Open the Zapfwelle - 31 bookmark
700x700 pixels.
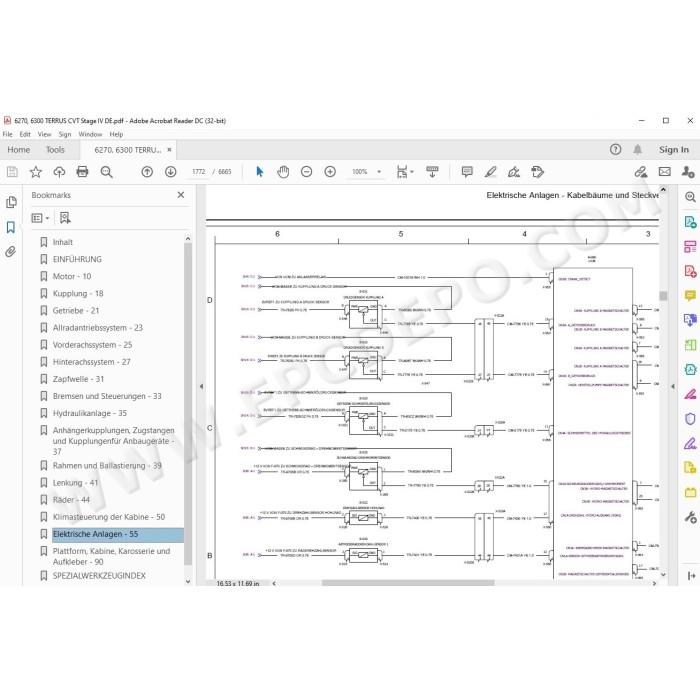click(78, 379)
